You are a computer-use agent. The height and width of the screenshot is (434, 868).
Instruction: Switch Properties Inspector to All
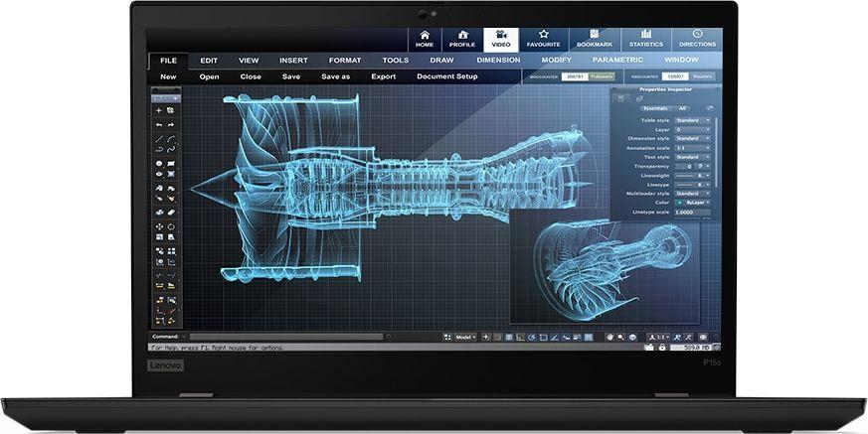[x=683, y=107]
